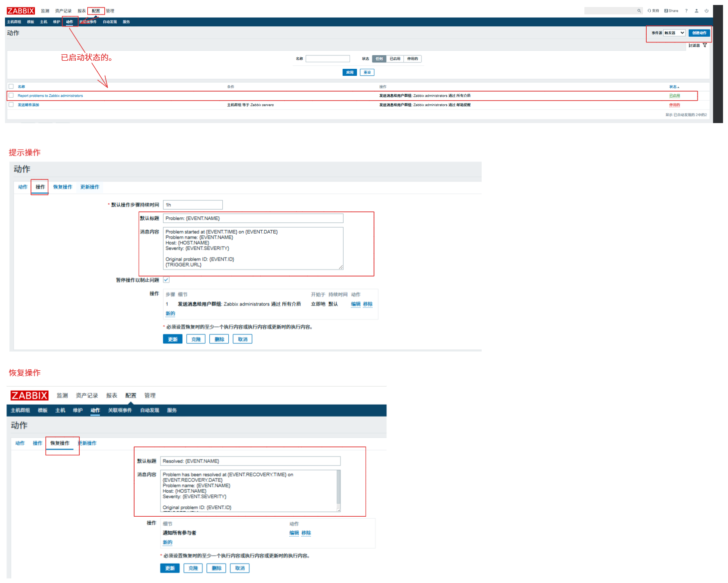Click 新的 link in recovery operations list
The height and width of the screenshot is (583, 728).
pos(167,542)
